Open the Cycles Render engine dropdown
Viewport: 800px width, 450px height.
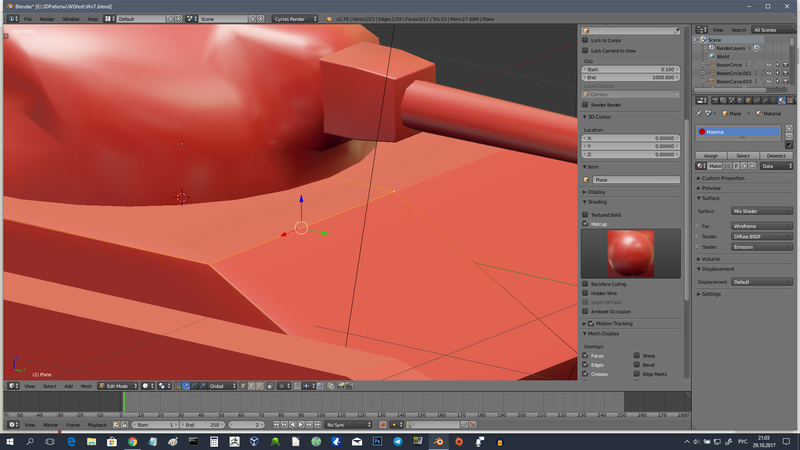[295, 19]
